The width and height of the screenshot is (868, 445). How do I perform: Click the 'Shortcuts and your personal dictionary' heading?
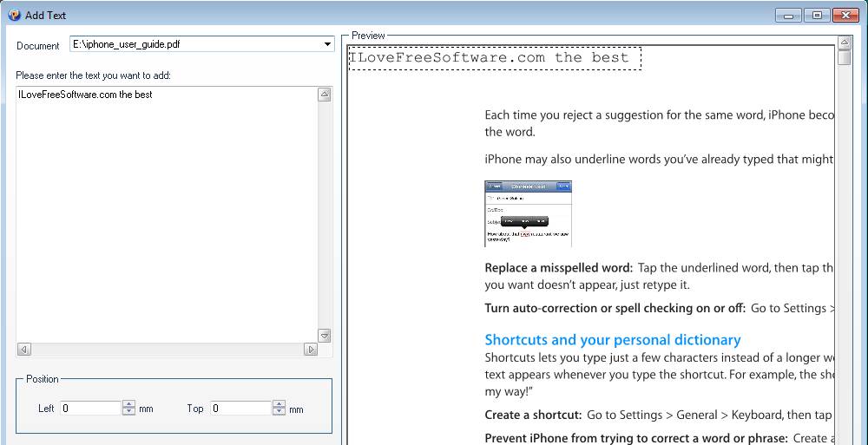tap(612, 339)
